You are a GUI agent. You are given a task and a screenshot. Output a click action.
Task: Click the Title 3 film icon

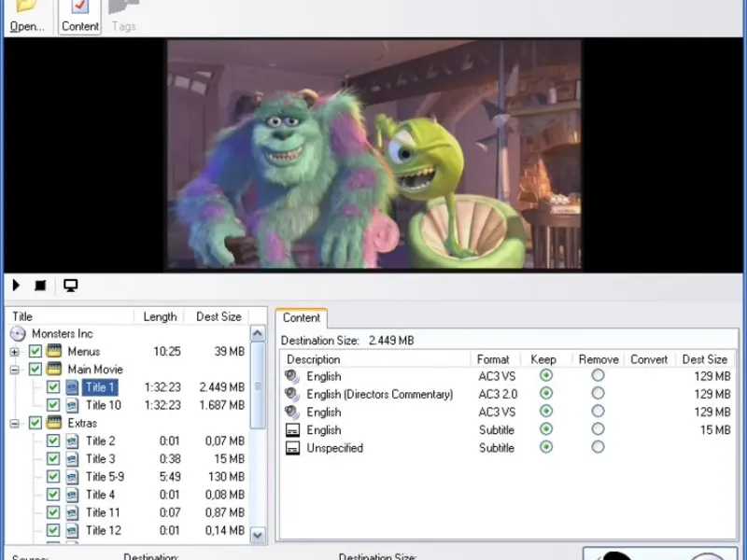72,458
